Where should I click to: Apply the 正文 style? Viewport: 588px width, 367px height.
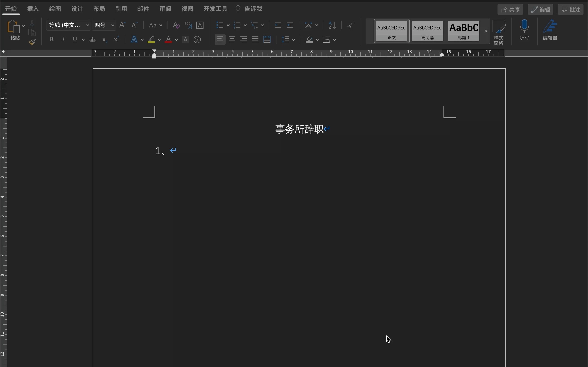click(x=391, y=31)
